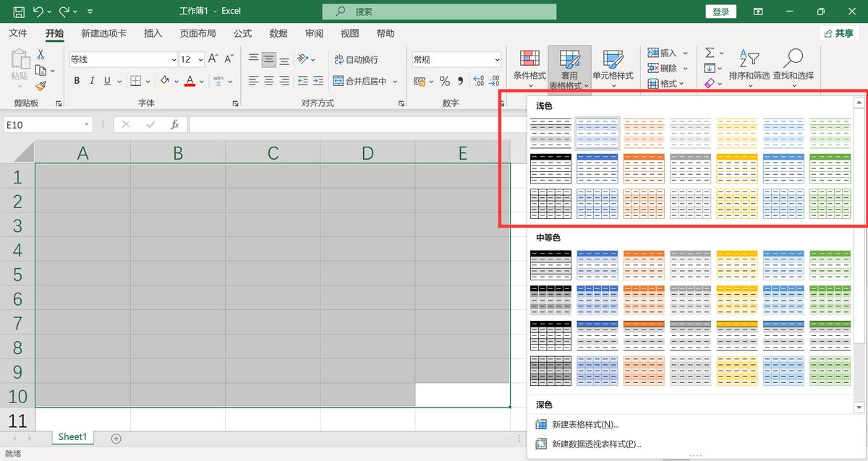Open the 等线 font name dropdown

pos(174,59)
